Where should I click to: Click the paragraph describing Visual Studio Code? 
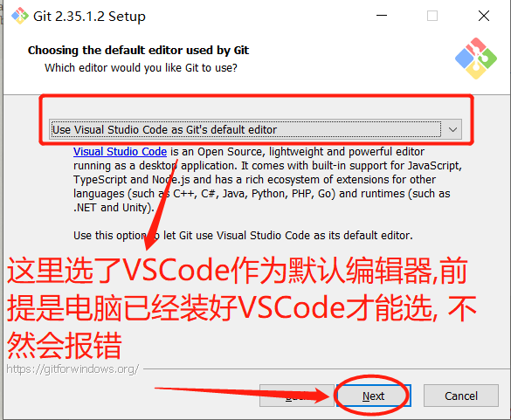[267, 180]
